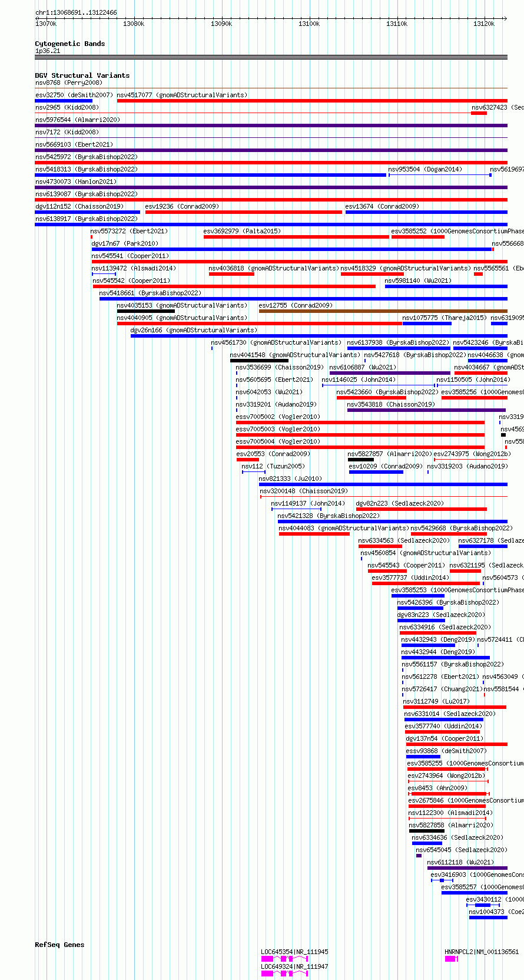Image resolution: width=524 pixels, height=980 pixels.
Task: Select variant dgv83n223 (Sedlazeck2020)
Action: 441,615
